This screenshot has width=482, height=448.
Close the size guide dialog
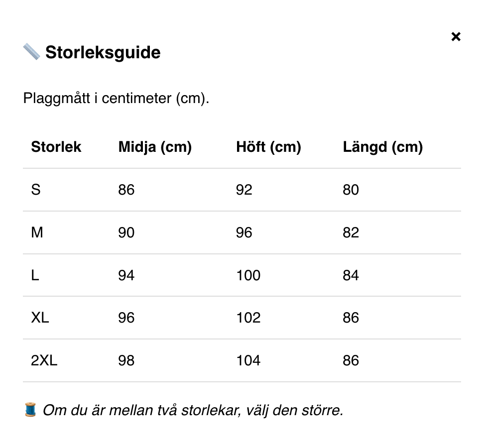click(456, 36)
